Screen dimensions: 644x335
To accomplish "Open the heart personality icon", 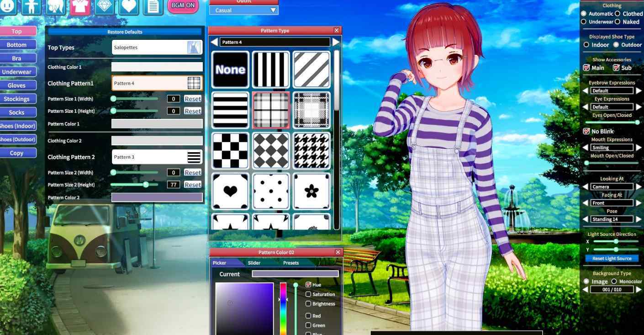I will (x=129, y=6).
